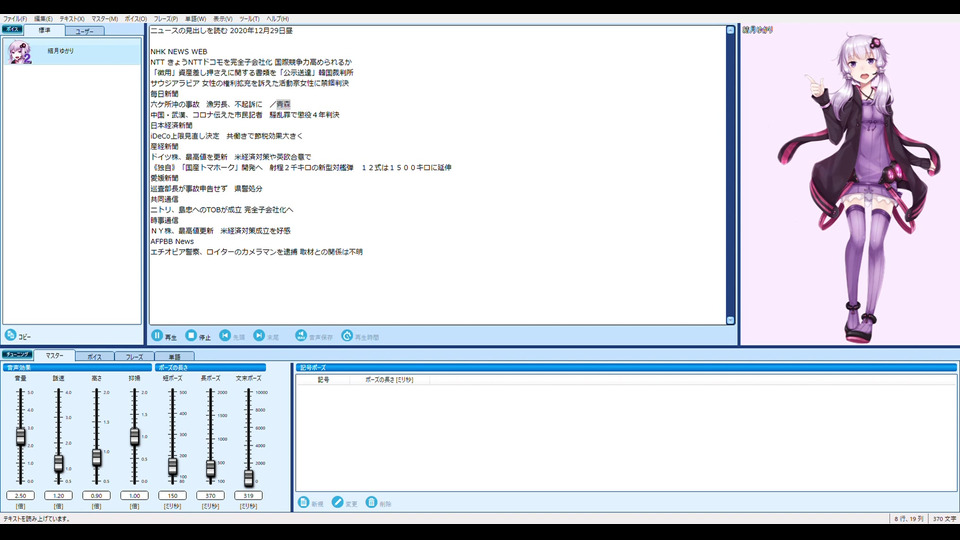Click the playback time (再生時間) icon
The width and height of the screenshot is (960, 540).
pos(347,336)
